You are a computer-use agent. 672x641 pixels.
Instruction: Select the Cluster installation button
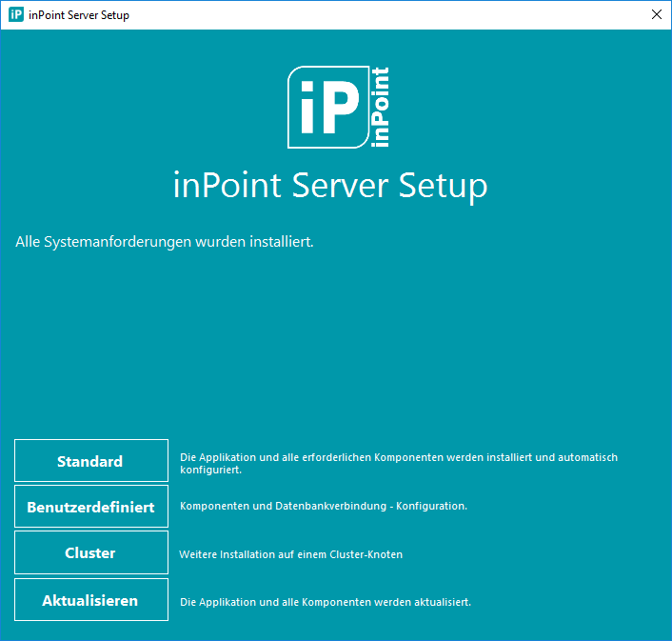click(x=90, y=552)
